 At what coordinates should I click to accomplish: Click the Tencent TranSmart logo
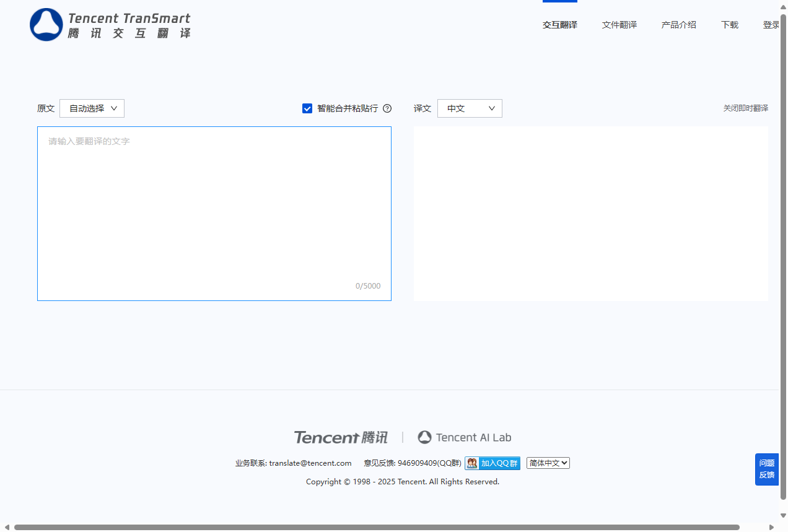(x=109, y=24)
